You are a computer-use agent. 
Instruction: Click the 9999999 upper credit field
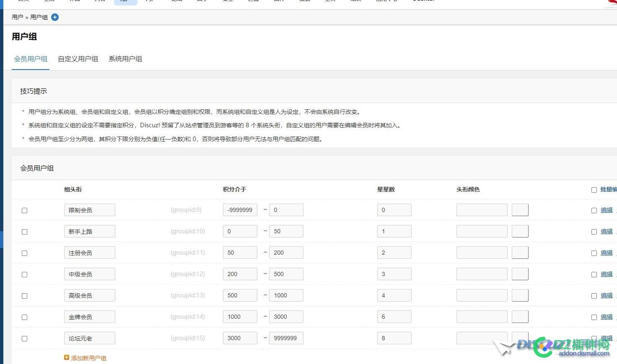[x=286, y=338]
